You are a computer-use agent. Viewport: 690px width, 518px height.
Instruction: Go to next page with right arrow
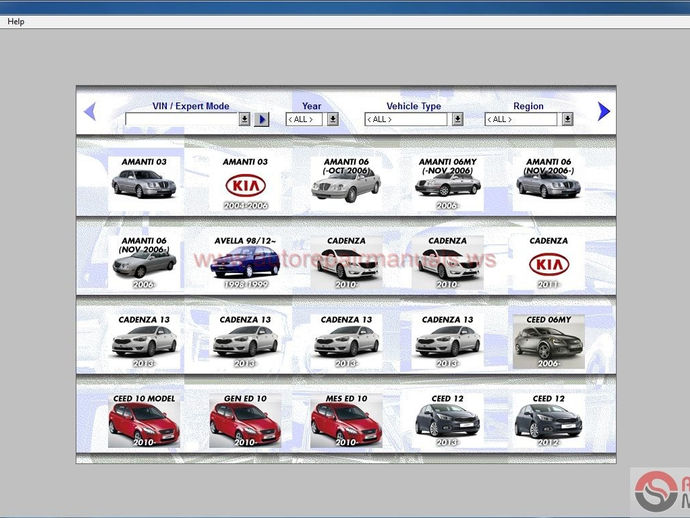604,111
